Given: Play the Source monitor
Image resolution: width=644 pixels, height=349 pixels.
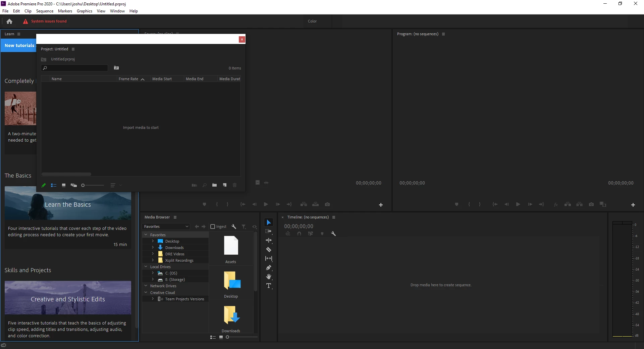Looking at the screenshot, I should (266, 204).
